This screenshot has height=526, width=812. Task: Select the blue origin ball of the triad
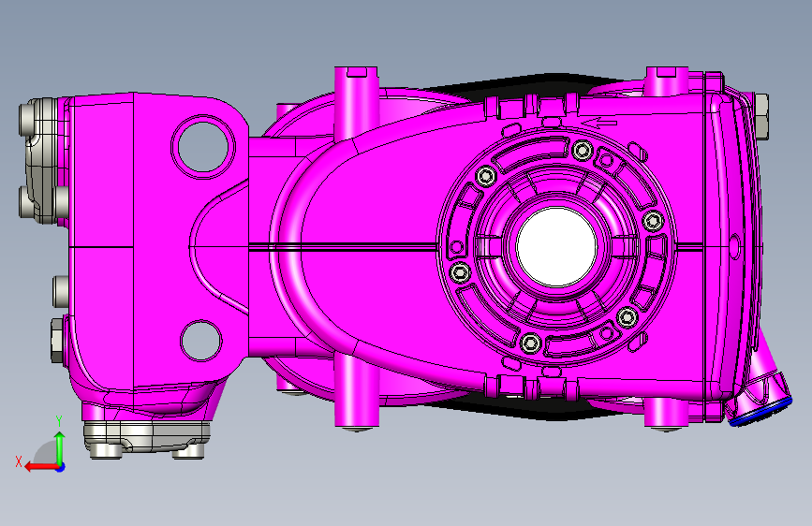click(61, 467)
